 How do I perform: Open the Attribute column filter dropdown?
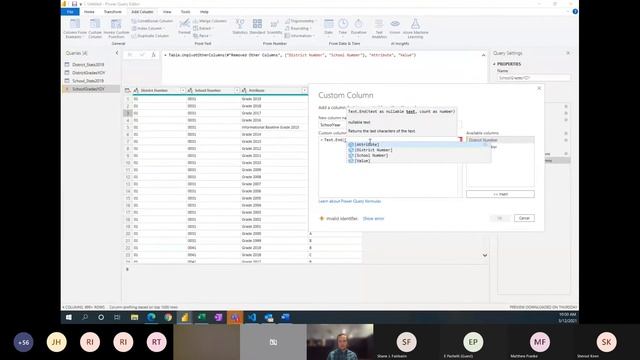pyautogui.click(x=304, y=90)
